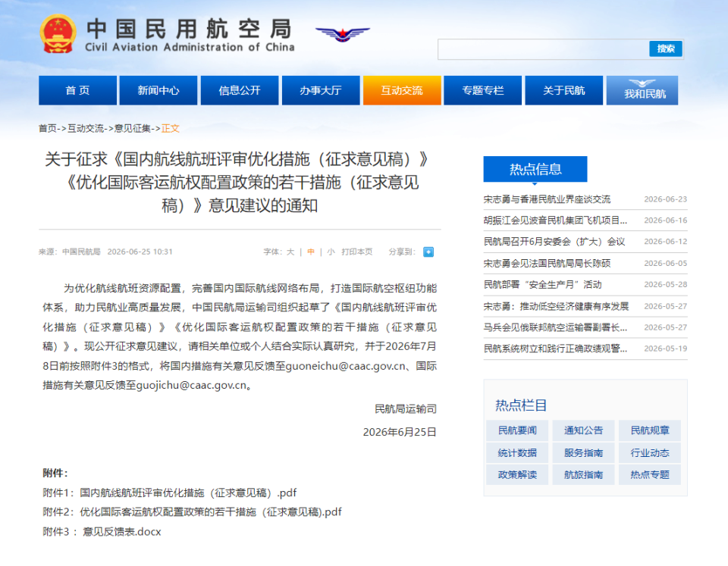Open the 办事大厅 navigation tab
728x566 pixels.
(x=321, y=90)
